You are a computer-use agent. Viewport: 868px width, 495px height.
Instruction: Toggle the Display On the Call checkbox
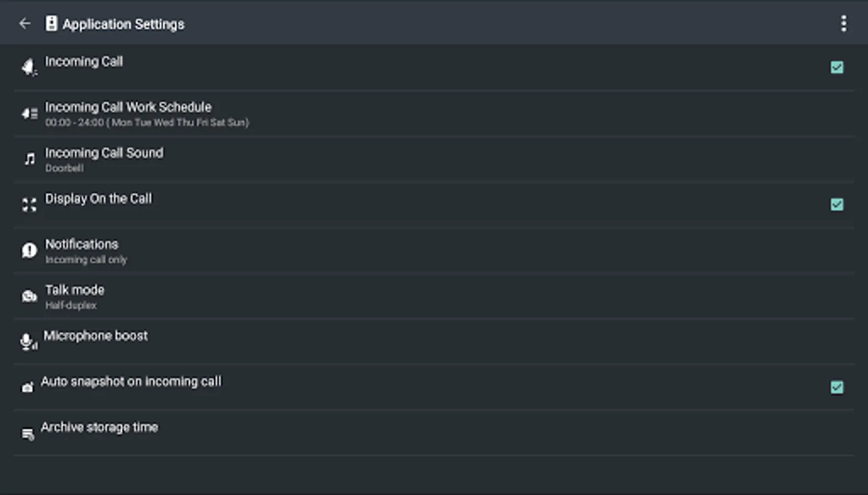(837, 205)
